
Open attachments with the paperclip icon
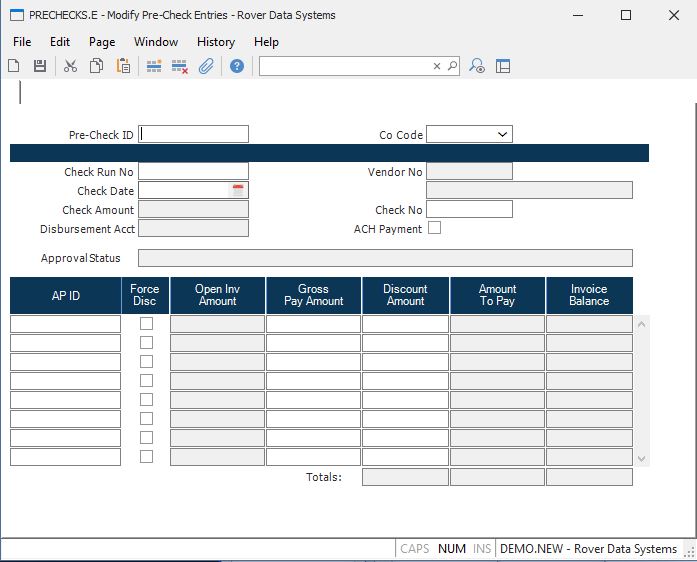pos(206,66)
